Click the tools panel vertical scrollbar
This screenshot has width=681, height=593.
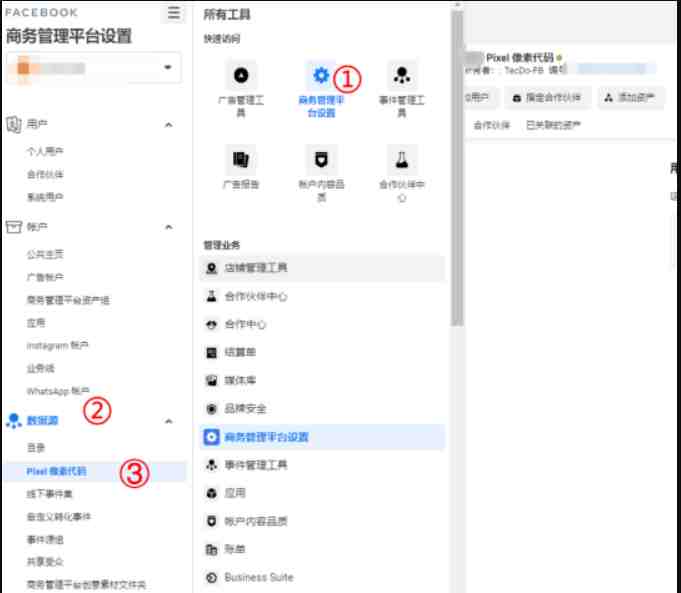coord(456,167)
